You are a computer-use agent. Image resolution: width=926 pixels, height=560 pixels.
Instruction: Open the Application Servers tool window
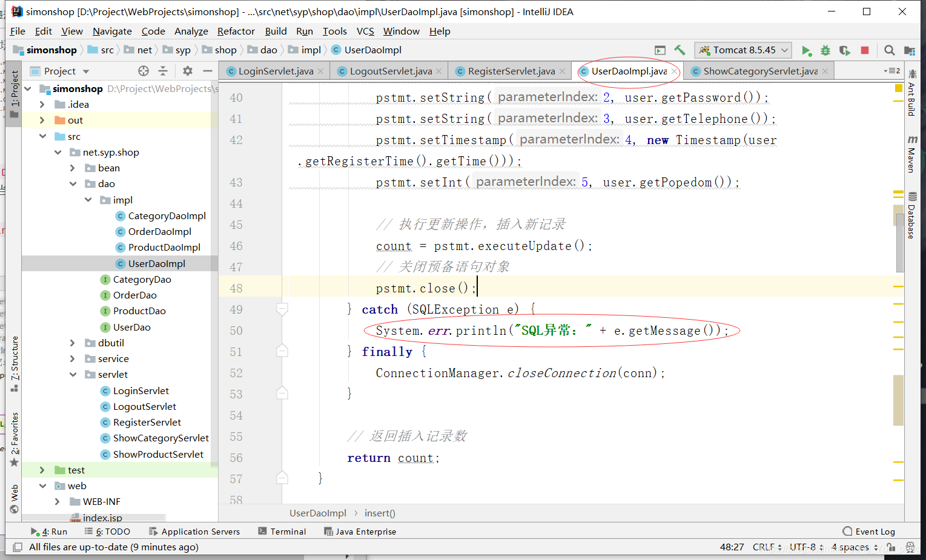click(194, 532)
